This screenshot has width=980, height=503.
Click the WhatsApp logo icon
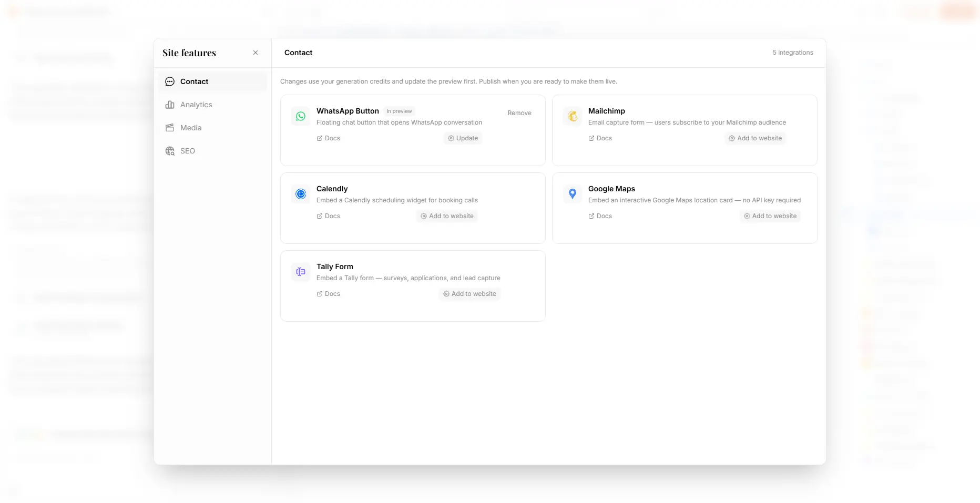click(301, 116)
